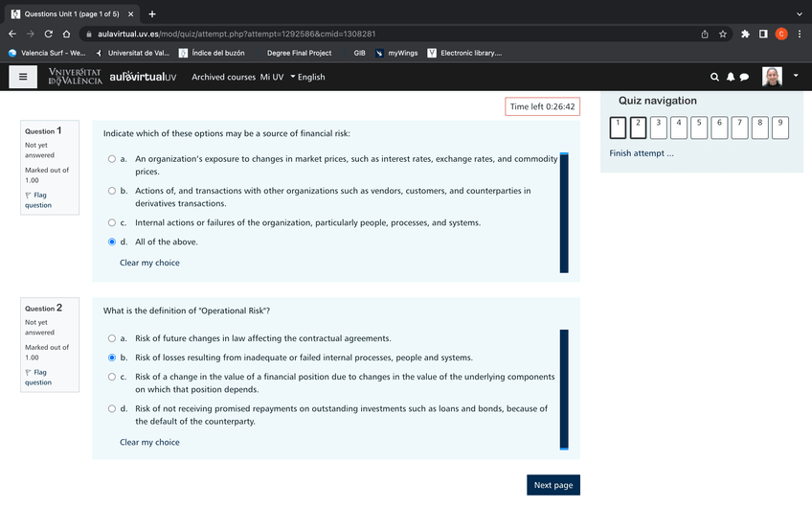Screen dimensions: 812x508
Task: Open the Archived courses menu item
Action: click(x=223, y=77)
